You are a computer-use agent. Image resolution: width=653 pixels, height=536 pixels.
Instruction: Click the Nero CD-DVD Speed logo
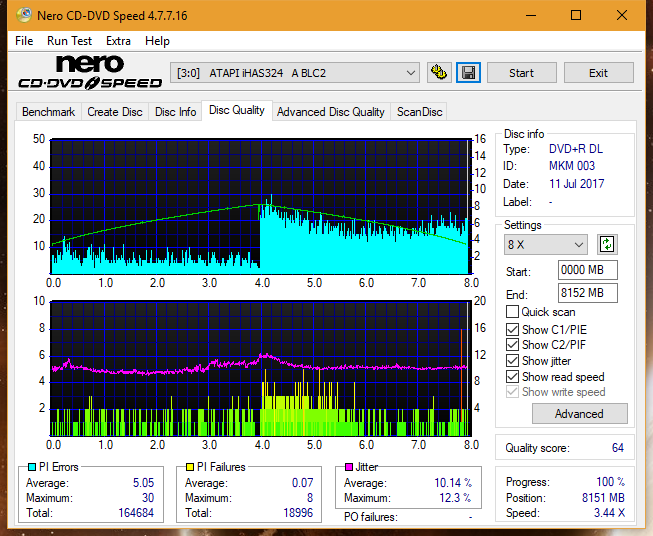point(90,72)
